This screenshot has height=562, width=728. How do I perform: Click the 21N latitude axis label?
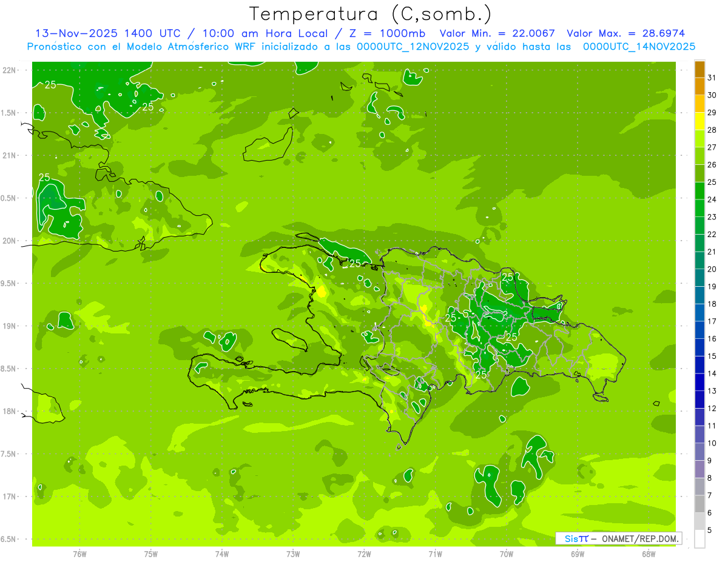pos(10,156)
